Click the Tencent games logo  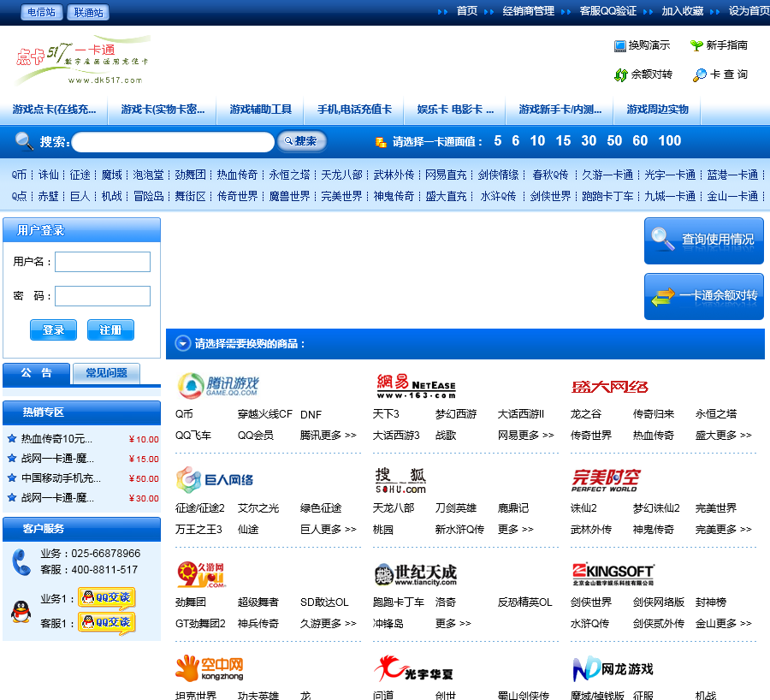pyautogui.click(x=218, y=386)
